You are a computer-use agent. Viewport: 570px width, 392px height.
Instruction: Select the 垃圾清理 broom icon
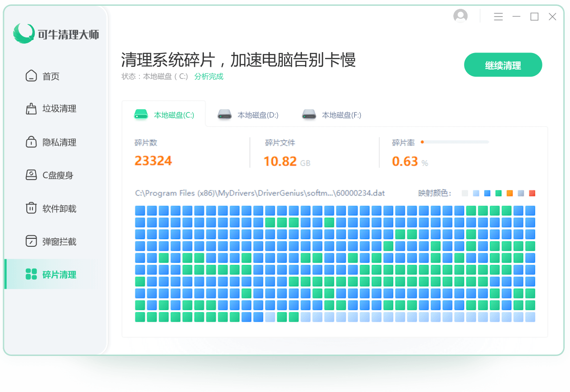31,109
